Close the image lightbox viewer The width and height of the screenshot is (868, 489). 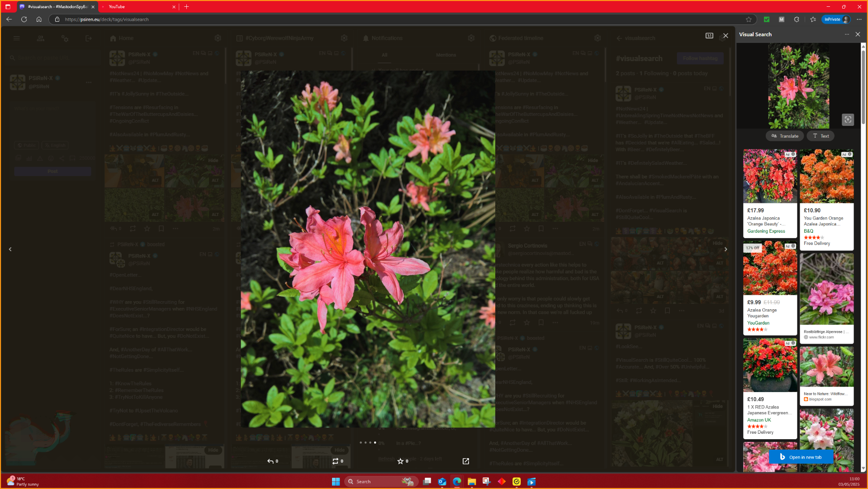726,36
